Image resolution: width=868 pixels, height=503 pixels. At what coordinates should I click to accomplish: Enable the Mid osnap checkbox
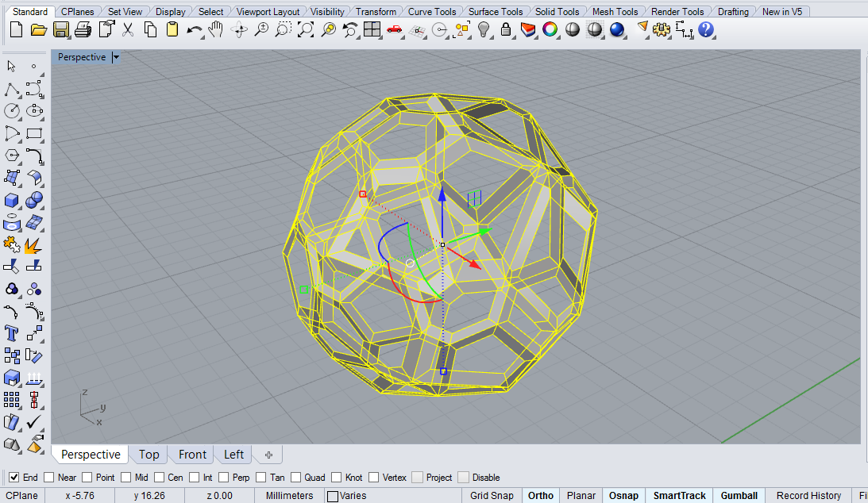tap(125, 477)
